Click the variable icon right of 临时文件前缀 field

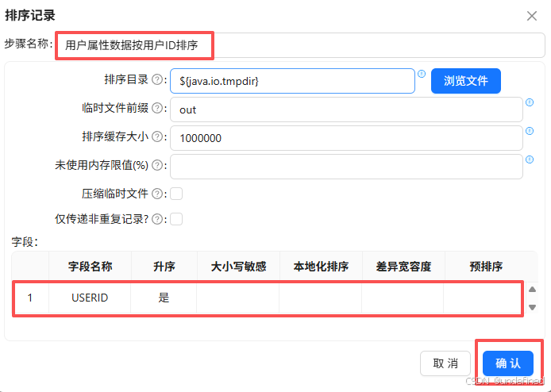click(x=530, y=102)
